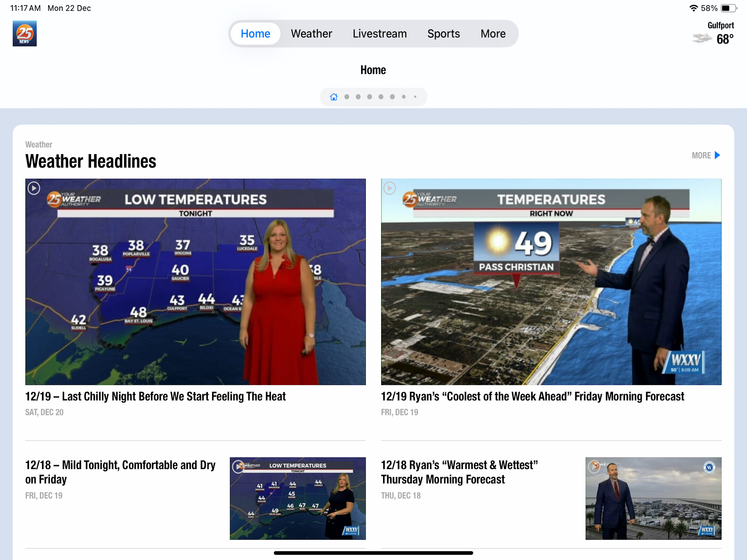Tap the 'Weather' category label above headlines
Image resolution: width=747 pixels, height=560 pixels.
pyautogui.click(x=39, y=145)
